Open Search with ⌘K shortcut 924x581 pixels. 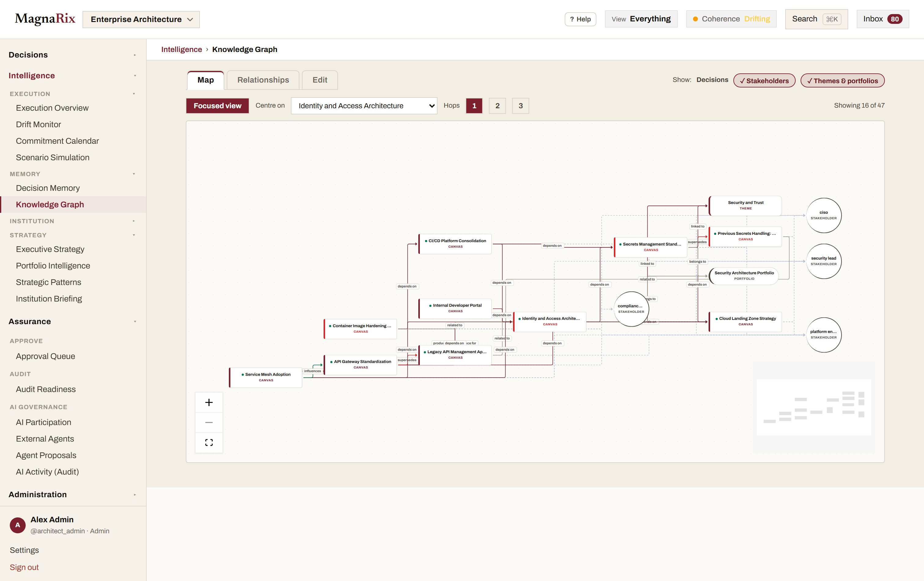(816, 19)
